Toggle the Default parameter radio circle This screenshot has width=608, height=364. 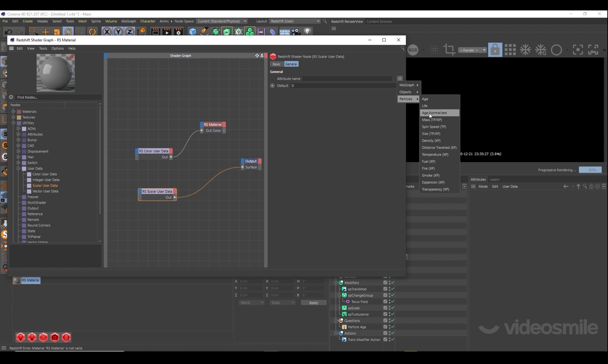(272, 86)
